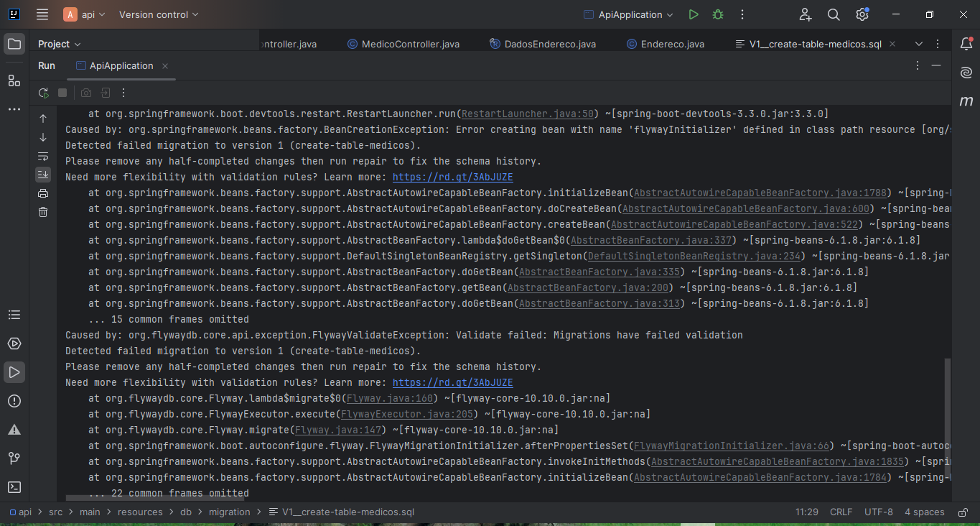Switch to the DadosEndereco.java tab
The height and width of the screenshot is (526, 980).
pos(543,44)
